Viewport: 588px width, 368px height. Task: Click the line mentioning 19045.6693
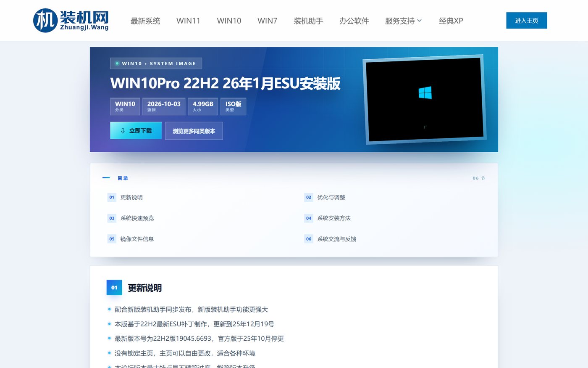click(199, 339)
